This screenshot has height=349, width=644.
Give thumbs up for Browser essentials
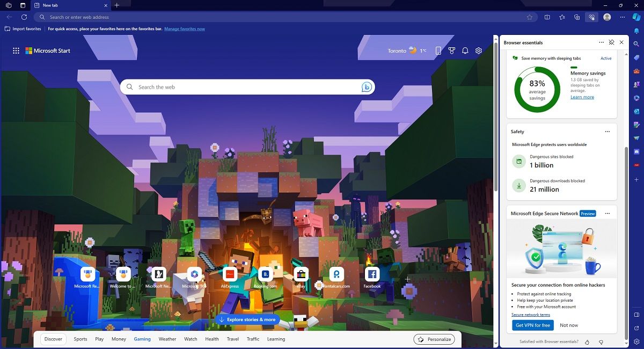pyautogui.click(x=587, y=341)
